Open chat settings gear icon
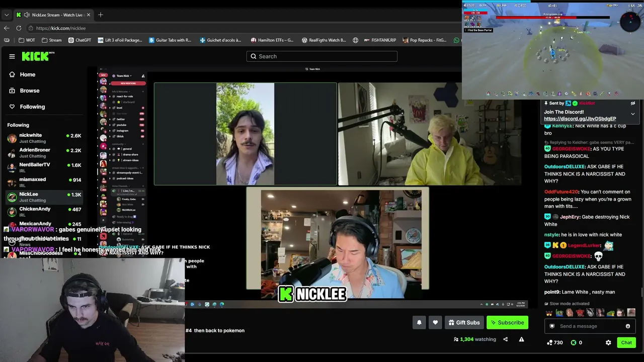The image size is (644, 362). click(x=608, y=342)
